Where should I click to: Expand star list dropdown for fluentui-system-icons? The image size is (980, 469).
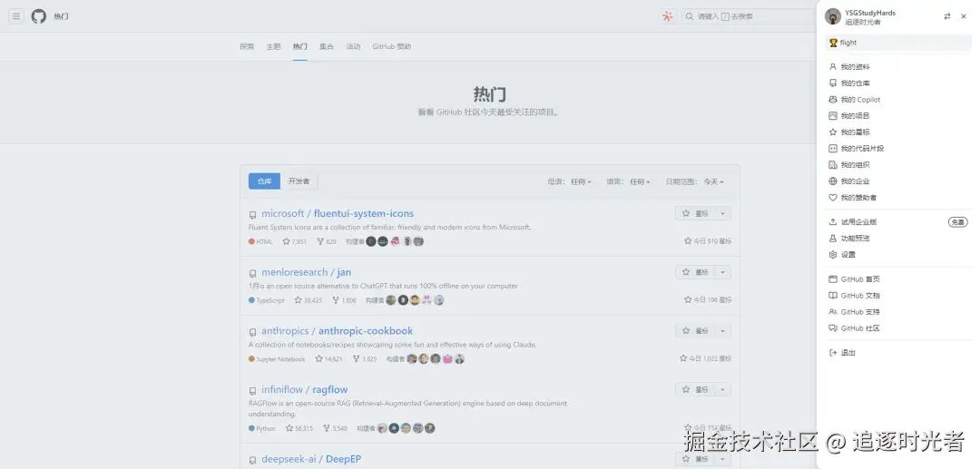[x=722, y=213]
